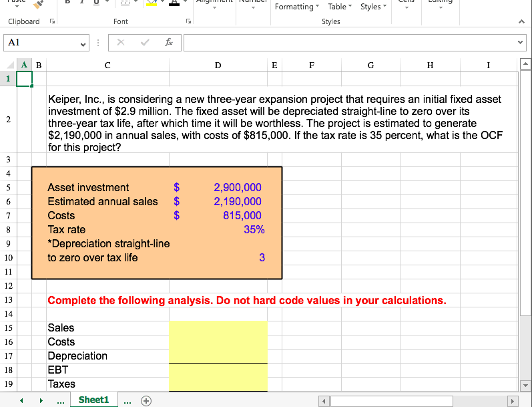The width and height of the screenshot is (532, 407).
Task: Open the Clipboard dialog launcher
Action: click(x=52, y=21)
